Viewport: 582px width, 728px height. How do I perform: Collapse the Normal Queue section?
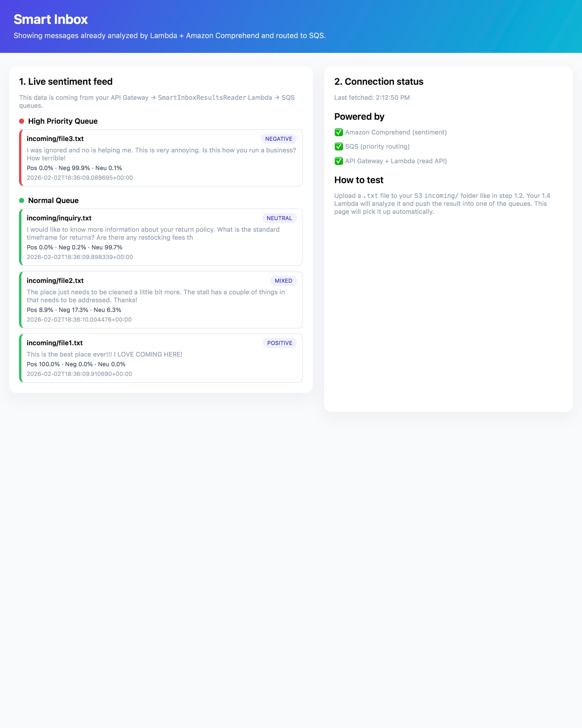(53, 200)
